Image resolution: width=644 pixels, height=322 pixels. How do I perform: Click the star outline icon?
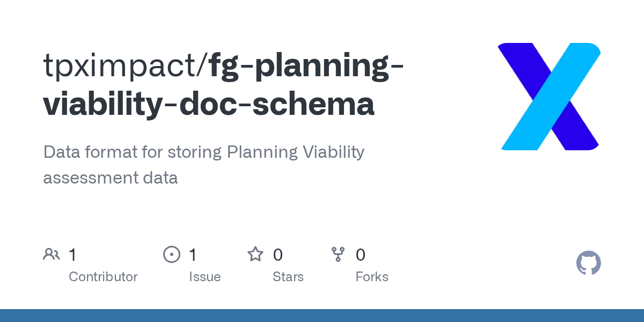[255, 254]
